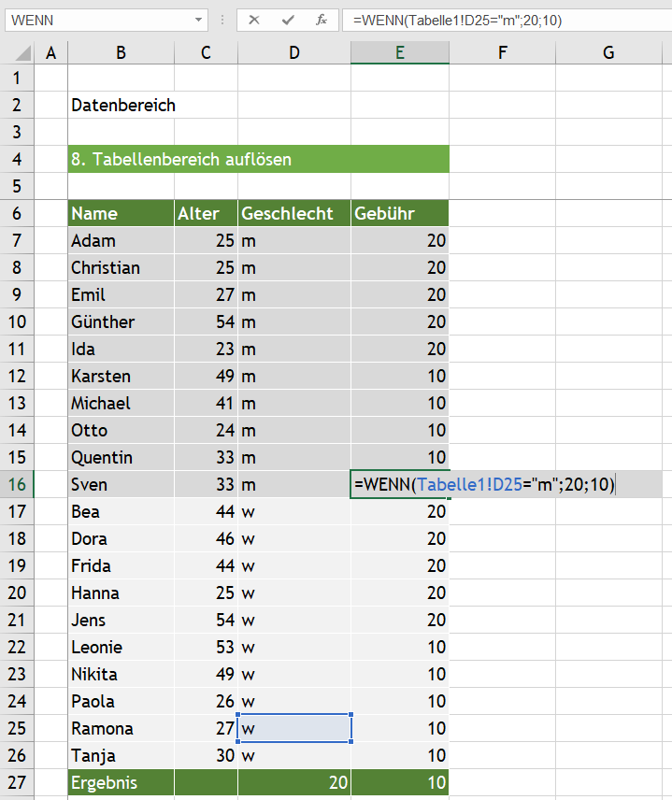Viewport: 672px width, 800px height.
Task: Select row 27 header
Action: pyautogui.click(x=17, y=782)
